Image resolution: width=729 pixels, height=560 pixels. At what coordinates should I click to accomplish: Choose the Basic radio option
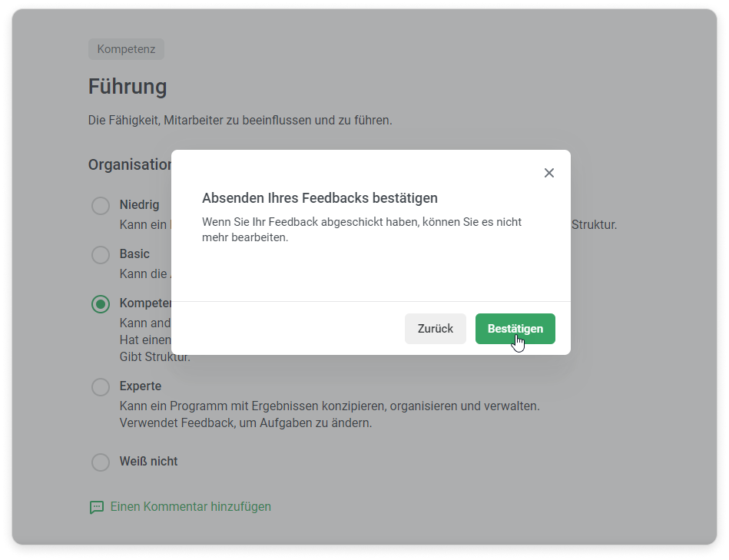point(101,255)
